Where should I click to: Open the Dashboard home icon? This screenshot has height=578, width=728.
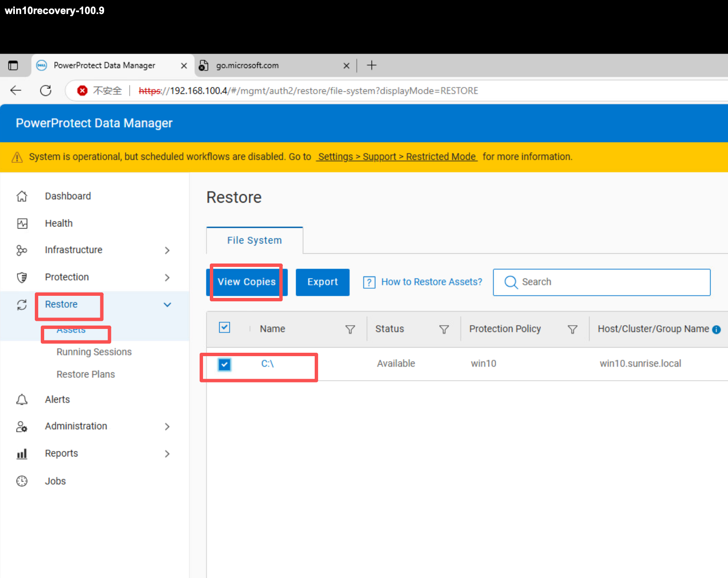22,196
